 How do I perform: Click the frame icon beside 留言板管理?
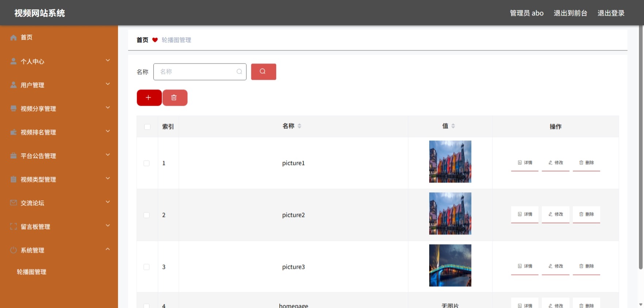pyautogui.click(x=14, y=226)
